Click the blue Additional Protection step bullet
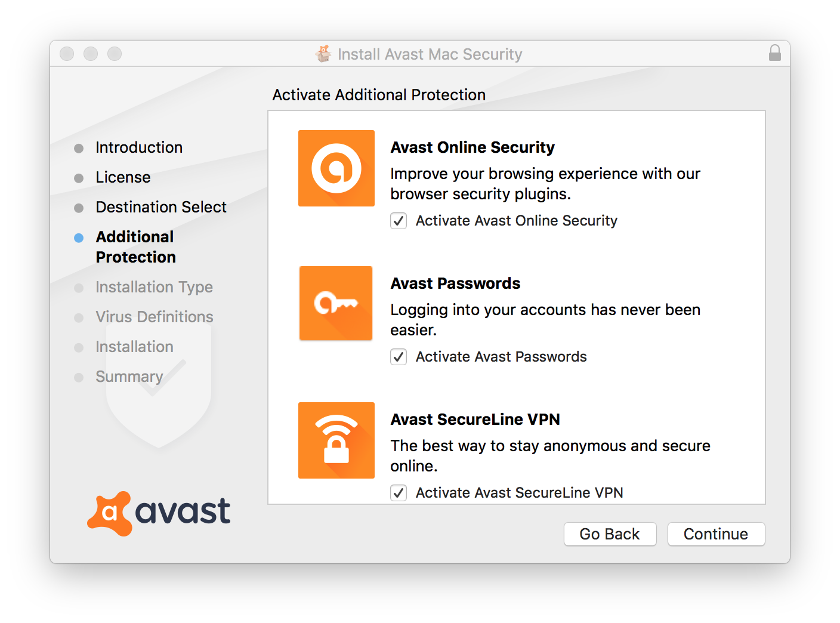This screenshot has width=840, height=623. (x=79, y=238)
